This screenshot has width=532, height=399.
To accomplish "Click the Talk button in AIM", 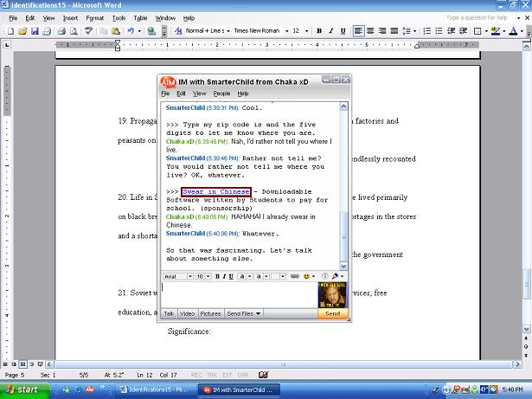I will pyautogui.click(x=169, y=314).
